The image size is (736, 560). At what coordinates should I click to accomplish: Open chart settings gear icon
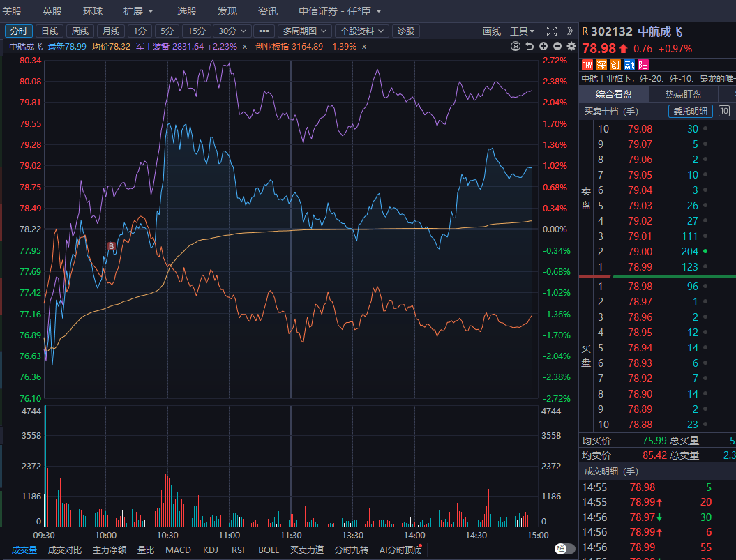[x=571, y=47]
